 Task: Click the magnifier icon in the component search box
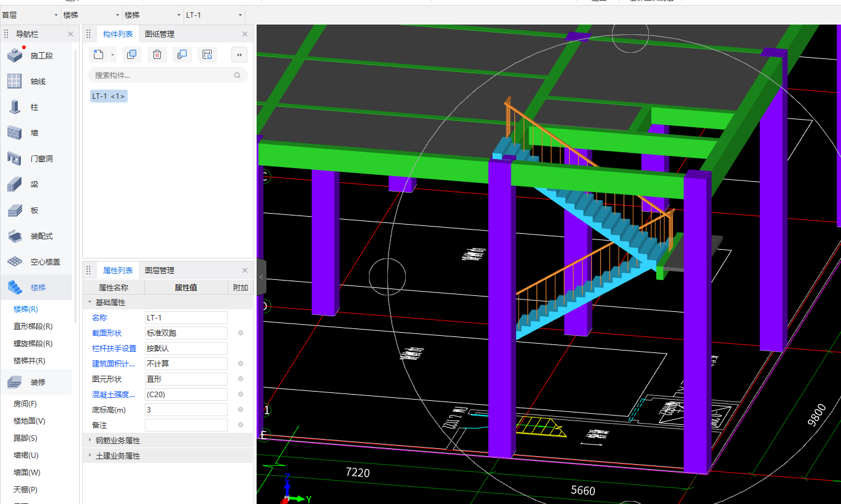(x=238, y=76)
